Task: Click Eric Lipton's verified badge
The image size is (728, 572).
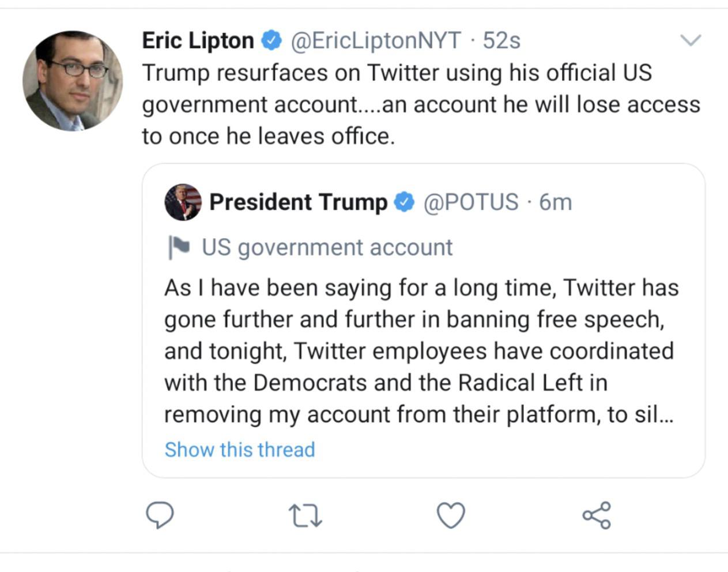Action: [271, 41]
